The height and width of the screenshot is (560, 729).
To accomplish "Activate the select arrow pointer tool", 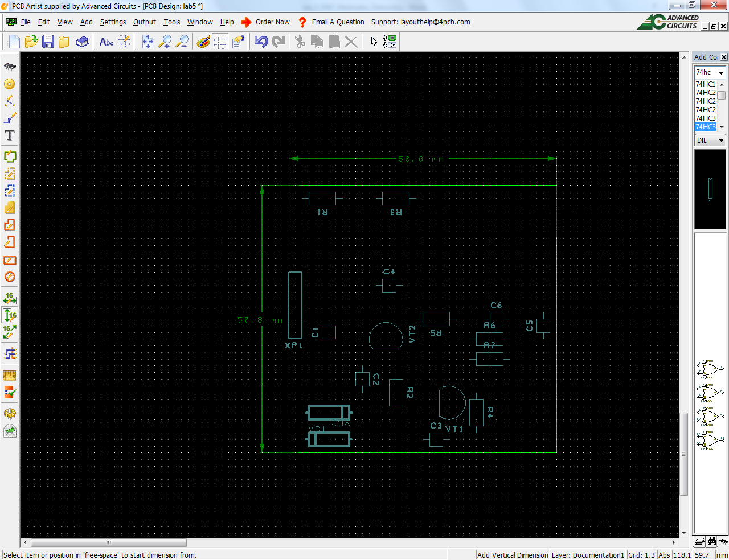I will point(374,42).
